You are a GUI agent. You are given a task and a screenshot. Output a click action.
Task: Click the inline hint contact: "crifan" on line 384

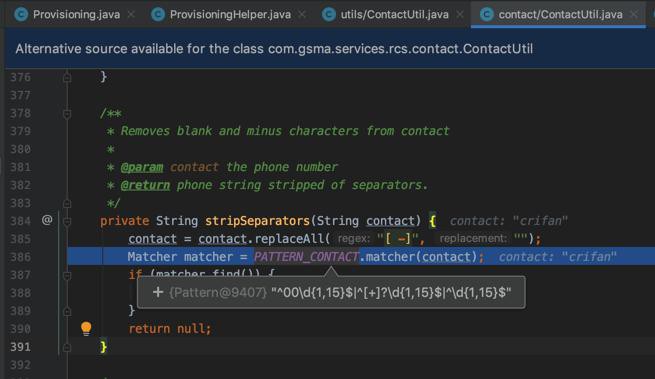(x=509, y=221)
